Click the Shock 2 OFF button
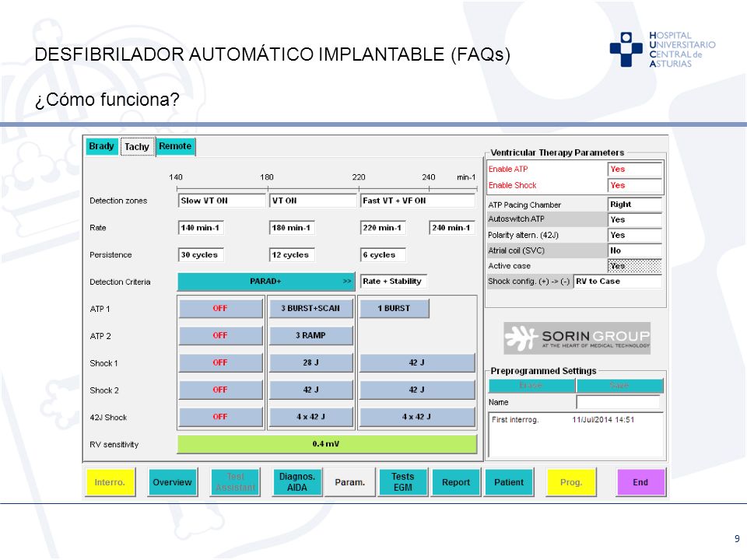The height and width of the screenshot is (560, 747). coord(220,390)
